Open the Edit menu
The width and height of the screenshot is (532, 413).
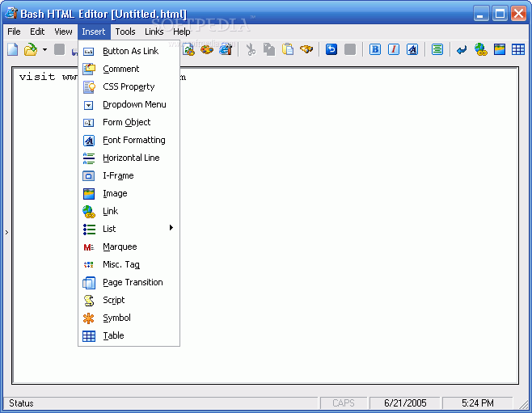tap(37, 32)
